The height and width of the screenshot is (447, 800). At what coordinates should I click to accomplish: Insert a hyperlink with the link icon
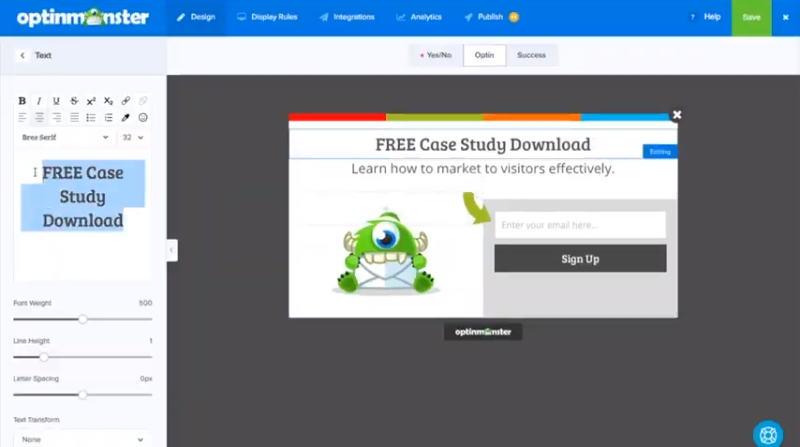[125, 101]
